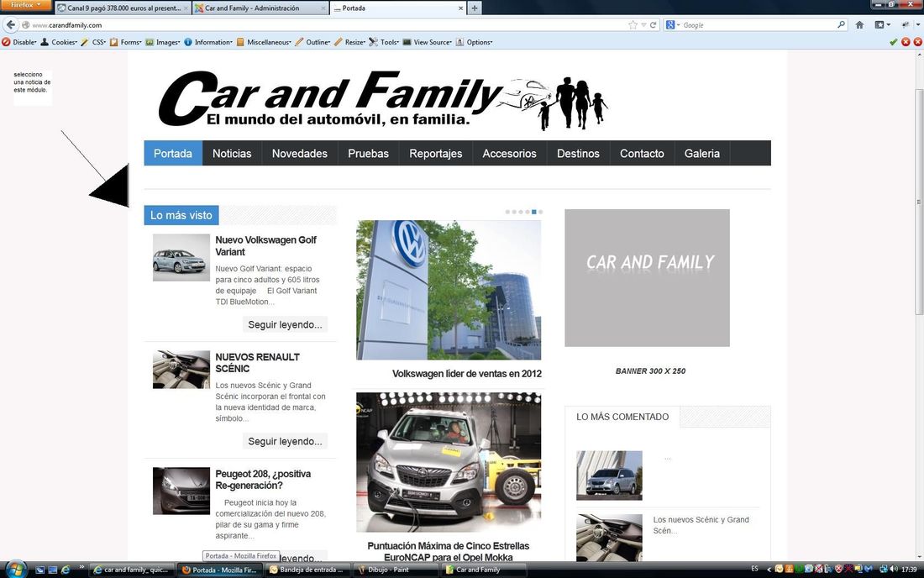Click into the Google search field
This screenshot has height=578, width=924.
point(757,24)
